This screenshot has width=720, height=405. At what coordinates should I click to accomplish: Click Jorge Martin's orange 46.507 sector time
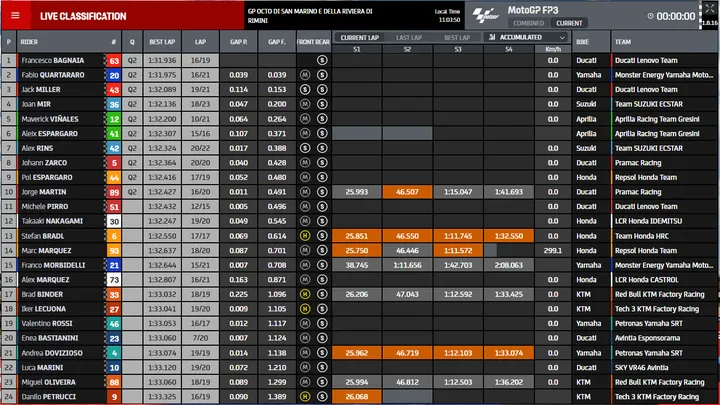[x=407, y=192]
